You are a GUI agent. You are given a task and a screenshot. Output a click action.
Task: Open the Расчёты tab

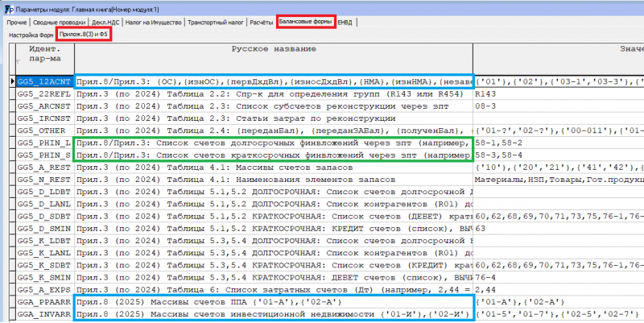pyautogui.click(x=261, y=23)
